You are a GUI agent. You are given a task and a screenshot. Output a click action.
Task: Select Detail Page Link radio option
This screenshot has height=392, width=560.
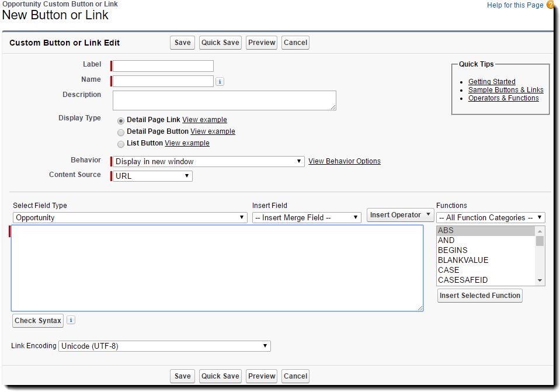(x=121, y=120)
